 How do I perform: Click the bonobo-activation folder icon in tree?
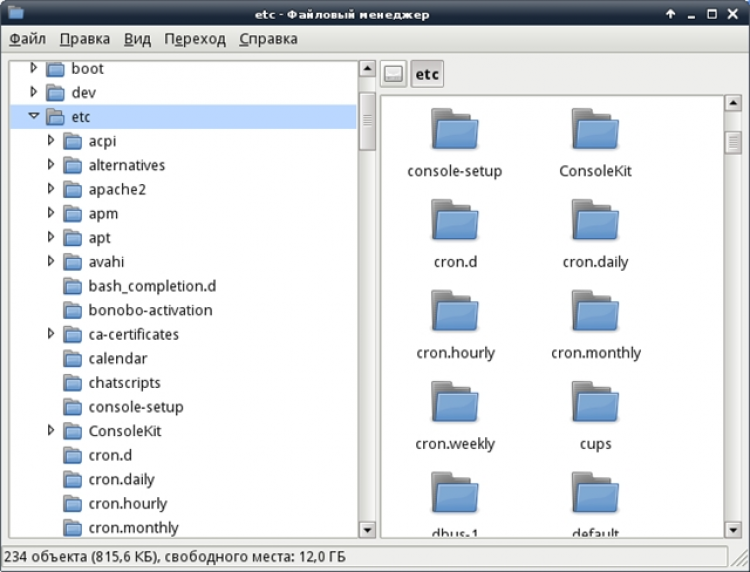72,310
